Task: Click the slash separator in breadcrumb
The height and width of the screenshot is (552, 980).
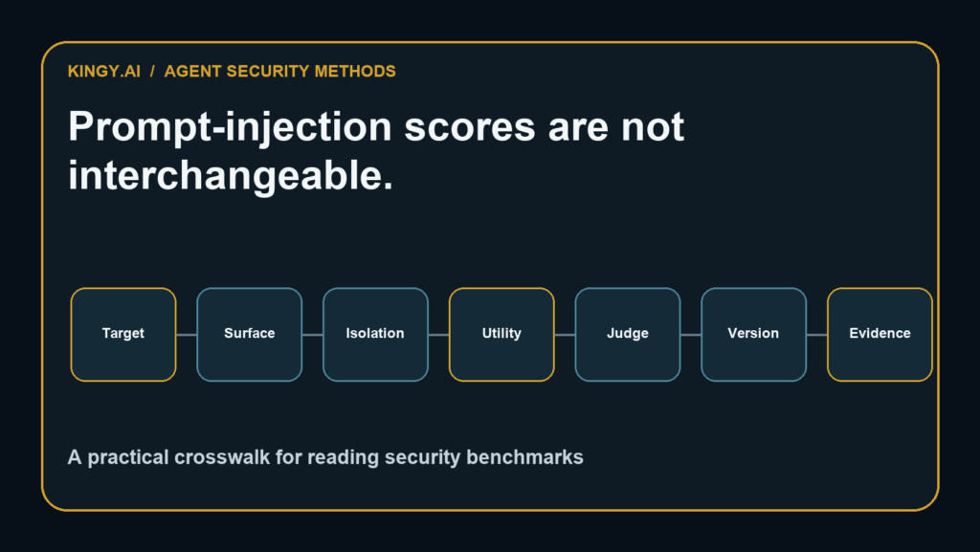Action: click(x=152, y=71)
